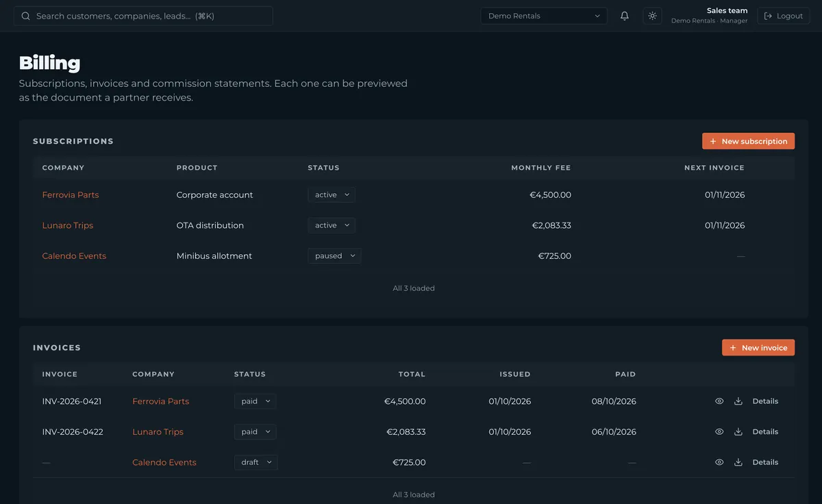The height and width of the screenshot is (504, 822).
Task: Preview the Calendo Events draft invoice
Action: pos(719,462)
